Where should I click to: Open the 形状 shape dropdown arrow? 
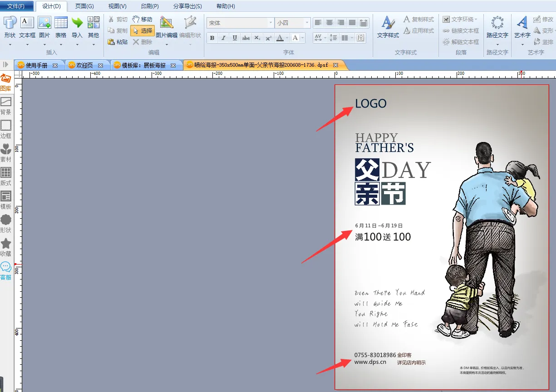10,44
